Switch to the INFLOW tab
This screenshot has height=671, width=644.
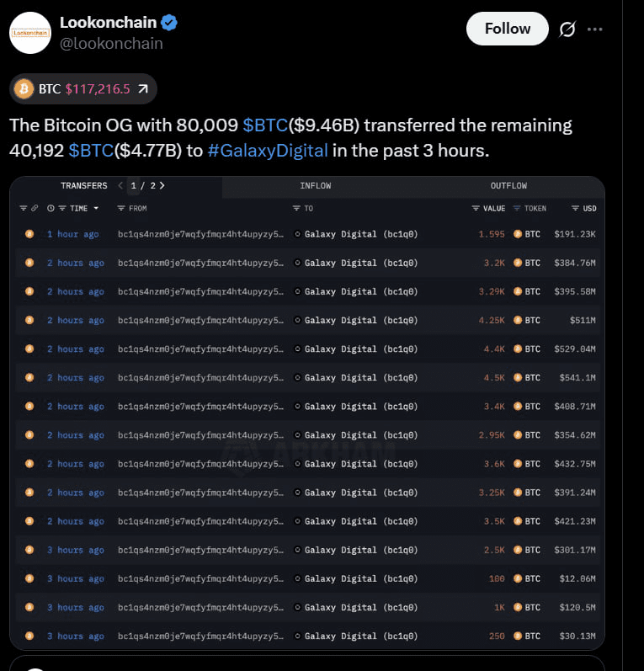coord(315,185)
